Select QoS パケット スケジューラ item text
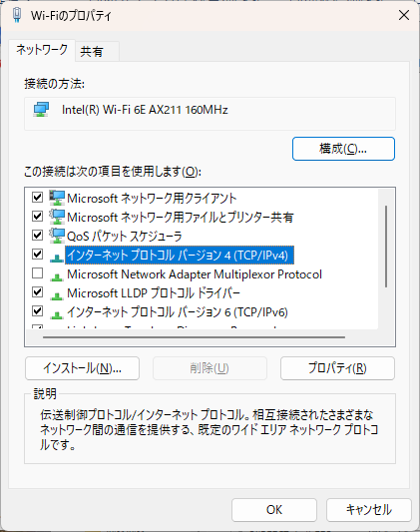 click(x=125, y=237)
